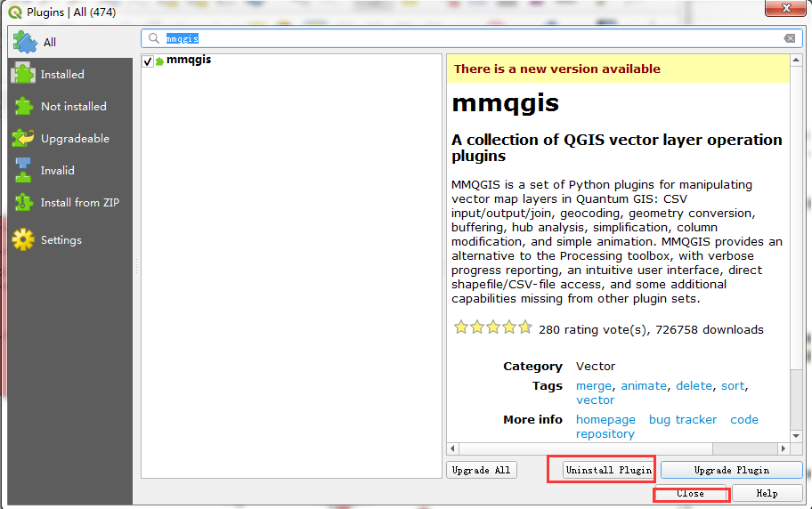Click the Help button

pos(767,494)
